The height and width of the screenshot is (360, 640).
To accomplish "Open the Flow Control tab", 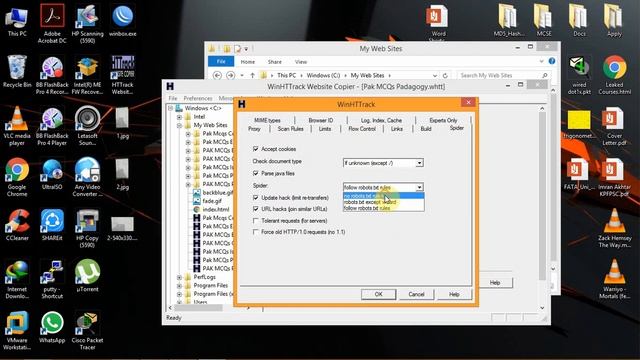I will point(362,129).
